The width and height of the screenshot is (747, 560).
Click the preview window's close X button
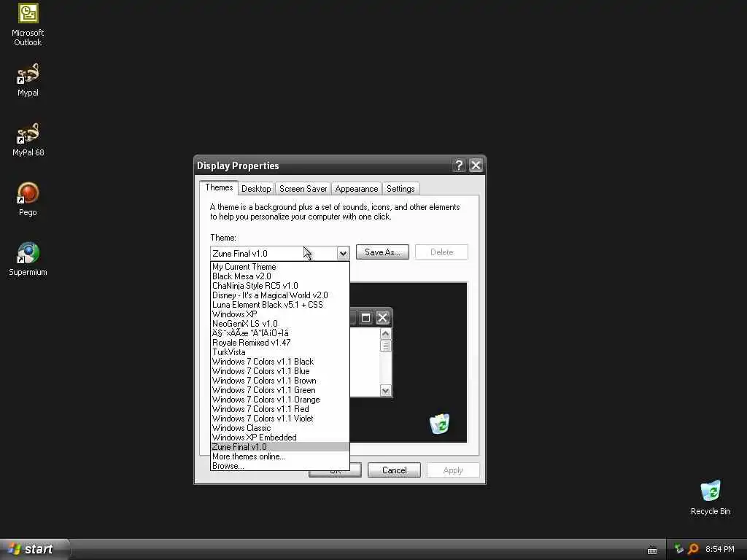tap(382, 318)
